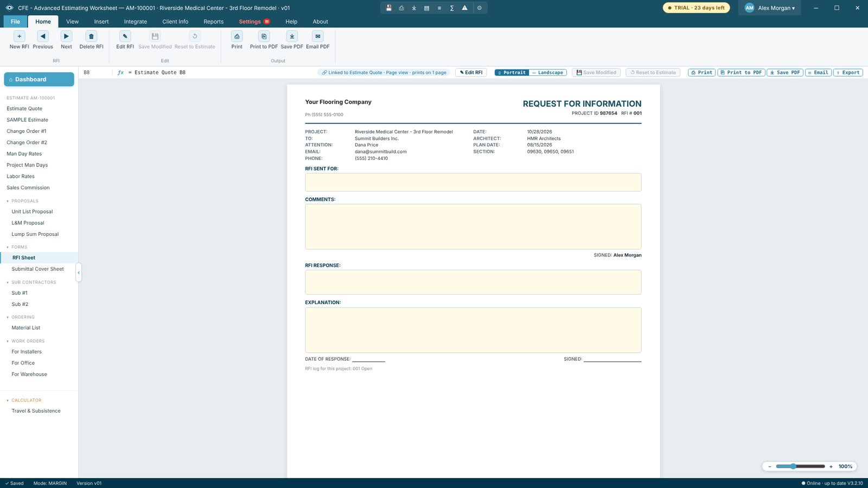Click the Linked to Estimate Quote link
This screenshot has height=488, width=868.
point(384,73)
